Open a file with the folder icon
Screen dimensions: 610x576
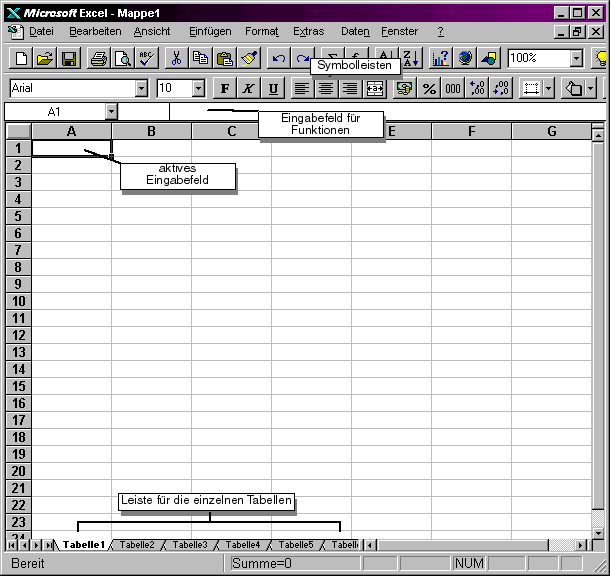(x=45, y=58)
